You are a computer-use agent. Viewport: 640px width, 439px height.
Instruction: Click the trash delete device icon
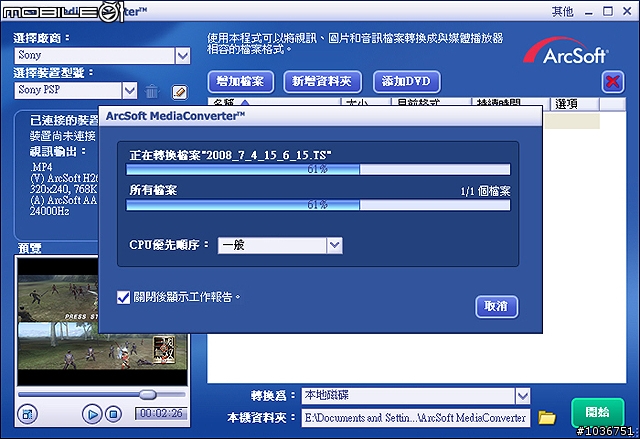[x=151, y=91]
